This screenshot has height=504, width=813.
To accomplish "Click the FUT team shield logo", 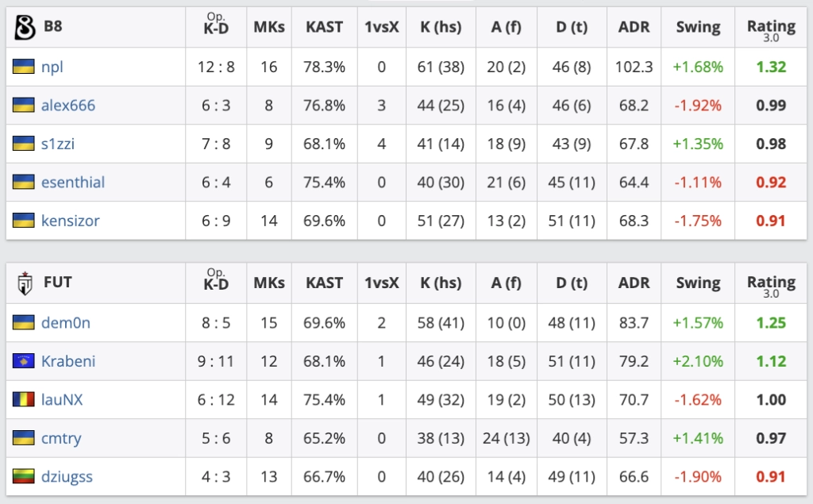I will [x=25, y=283].
